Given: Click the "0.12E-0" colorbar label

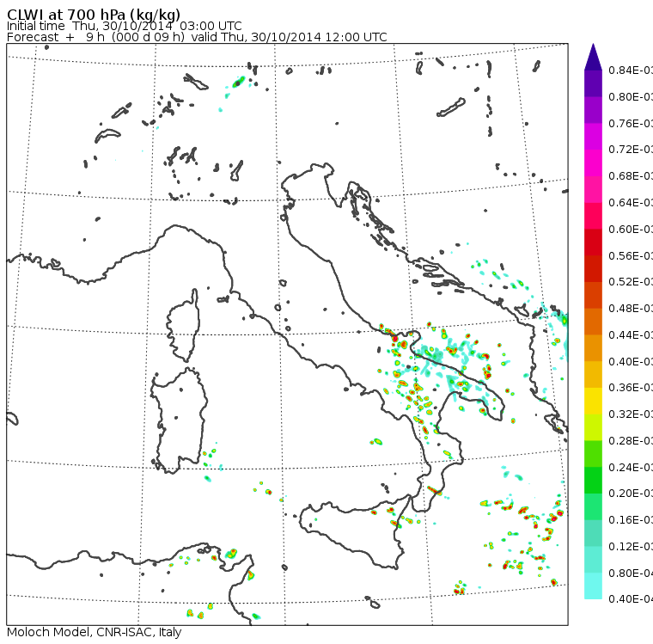Looking at the screenshot, I should click(631, 546).
